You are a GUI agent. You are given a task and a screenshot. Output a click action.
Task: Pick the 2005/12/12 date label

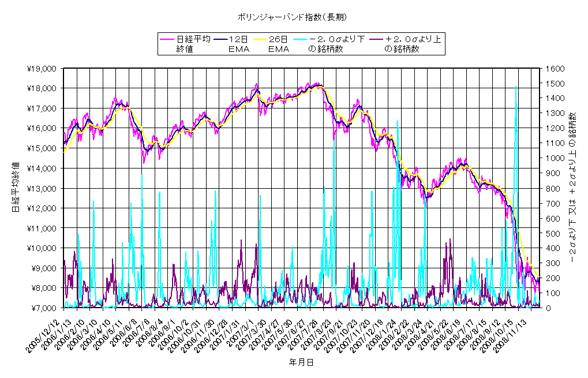(x=43, y=336)
